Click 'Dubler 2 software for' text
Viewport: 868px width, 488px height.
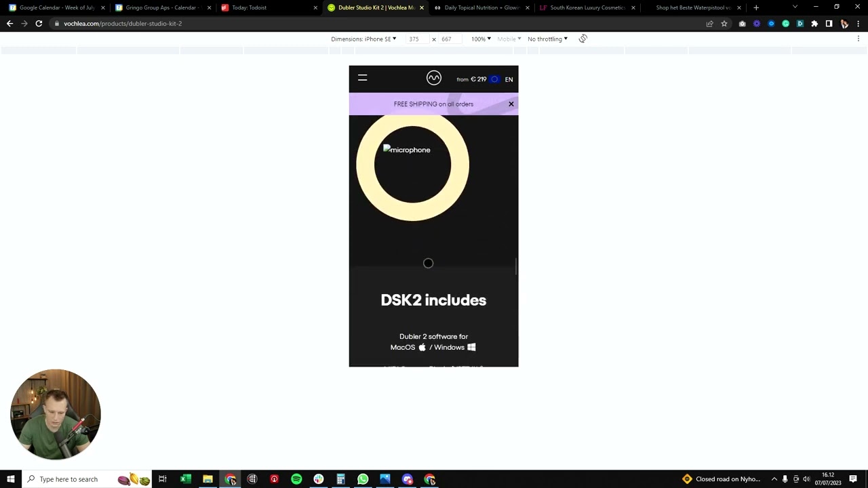pos(433,336)
